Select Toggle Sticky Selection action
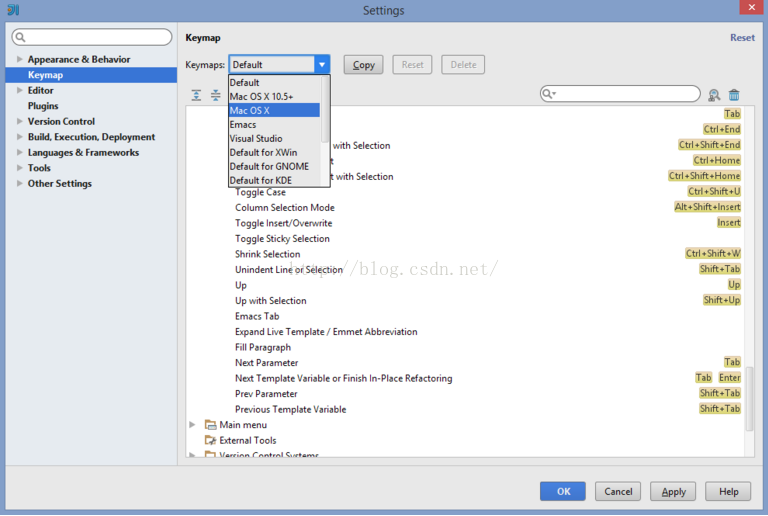The image size is (768, 516). tap(282, 238)
